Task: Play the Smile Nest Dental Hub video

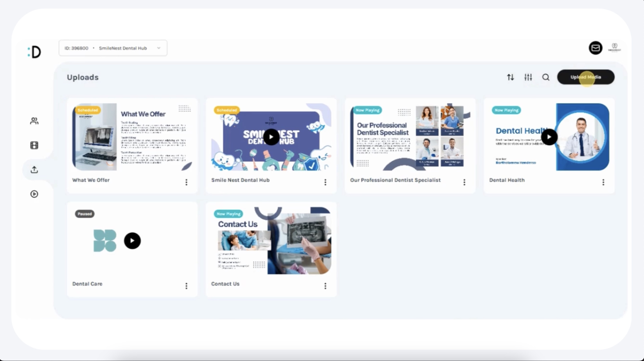Action: pos(271,137)
